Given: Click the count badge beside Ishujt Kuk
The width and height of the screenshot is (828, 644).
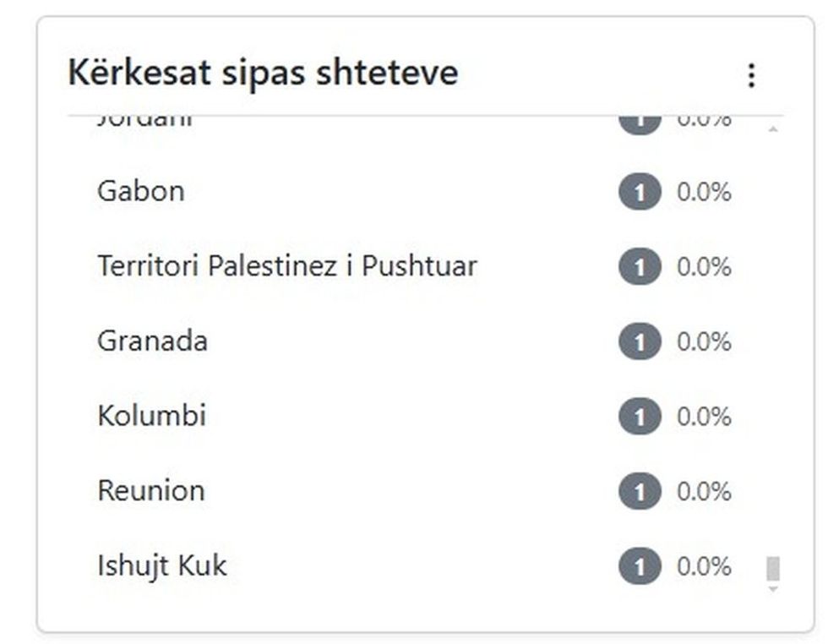Looking at the screenshot, I should click(x=640, y=565).
